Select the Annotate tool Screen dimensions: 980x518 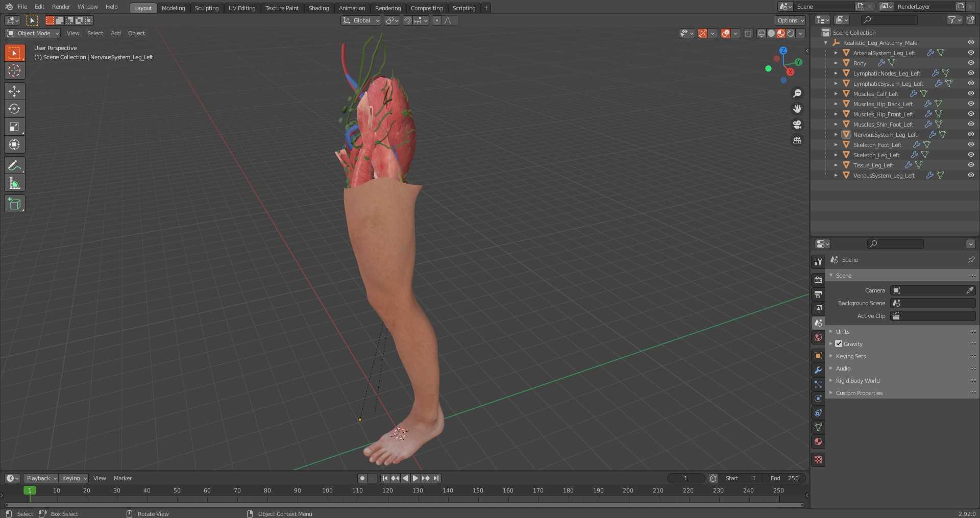coord(14,165)
